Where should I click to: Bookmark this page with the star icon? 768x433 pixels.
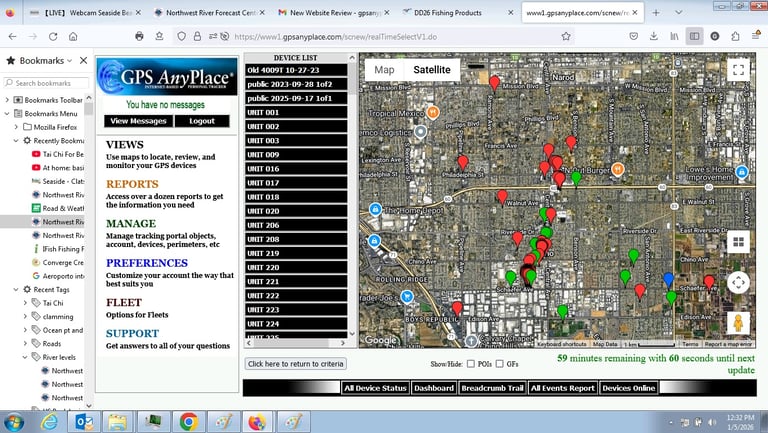pos(566,36)
